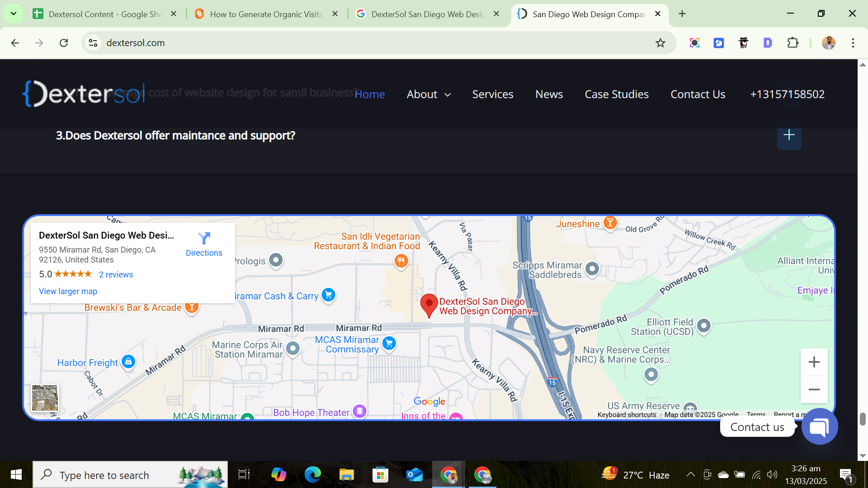Zoom out on the map
The width and height of the screenshot is (868, 488).
pos(814,389)
